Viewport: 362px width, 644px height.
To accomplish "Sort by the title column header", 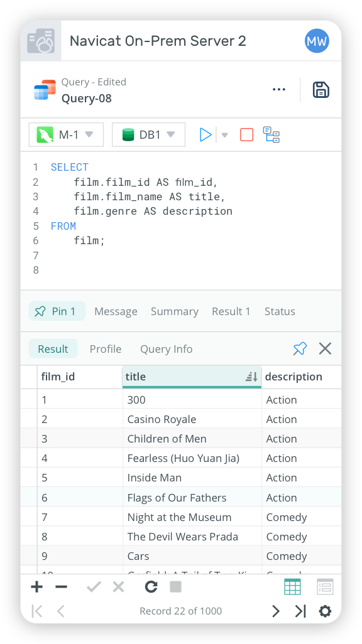I will [192, 377].
